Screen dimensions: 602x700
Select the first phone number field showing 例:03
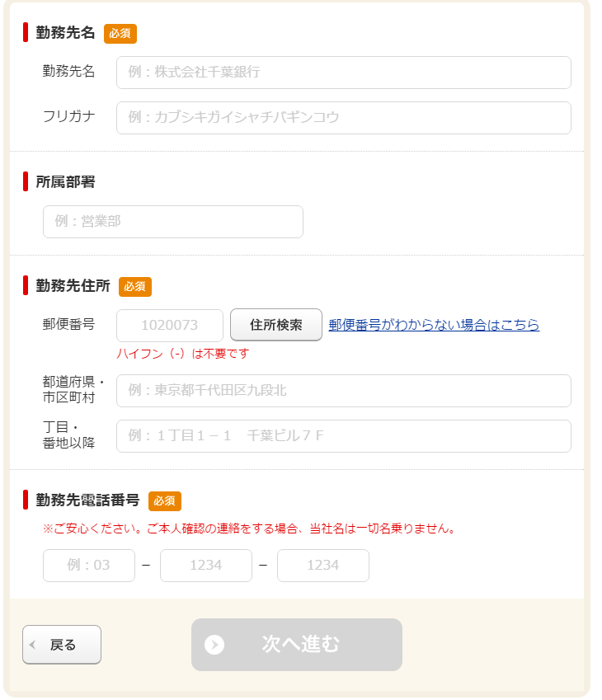point(88,566)
